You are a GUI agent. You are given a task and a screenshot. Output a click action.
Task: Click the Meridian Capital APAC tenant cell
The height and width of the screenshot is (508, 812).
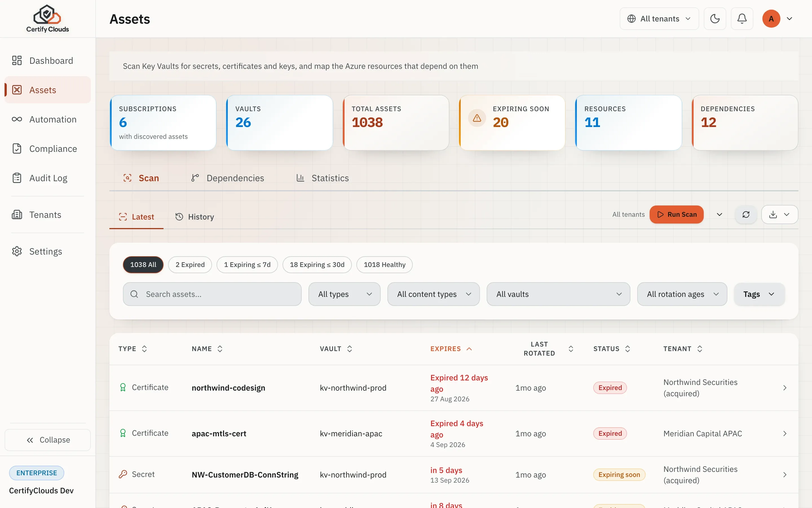pos(703,433)
